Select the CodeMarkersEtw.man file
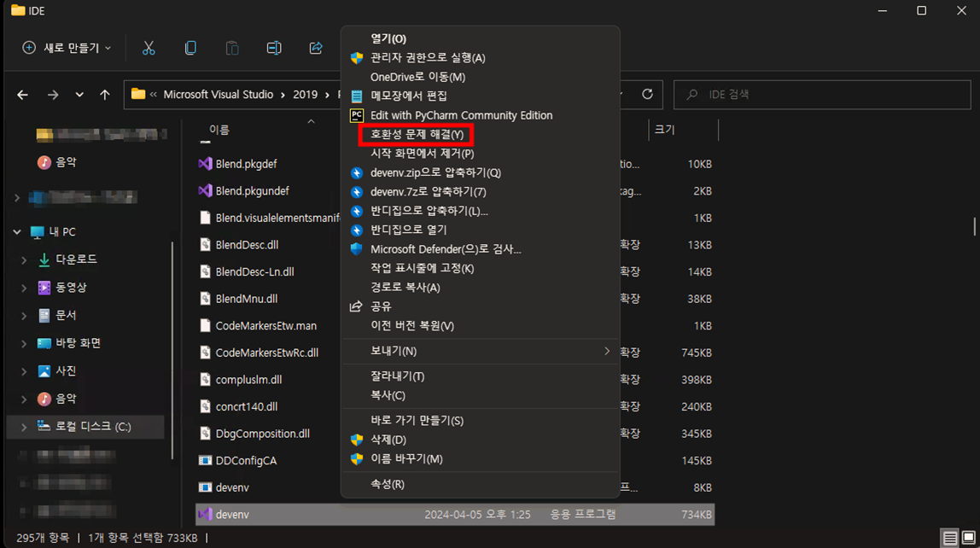This screenshot has width=980, height=548. tap(265, 326)
